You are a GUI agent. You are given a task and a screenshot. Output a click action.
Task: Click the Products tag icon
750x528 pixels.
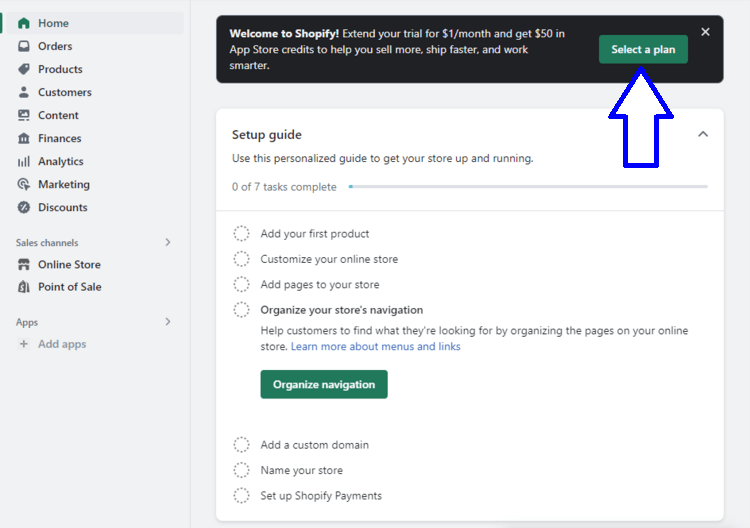click(23, 69)
